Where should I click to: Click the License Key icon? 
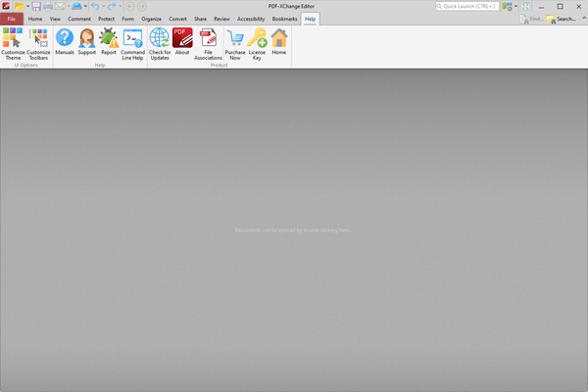pyautogui.click(x=257, y=43)
